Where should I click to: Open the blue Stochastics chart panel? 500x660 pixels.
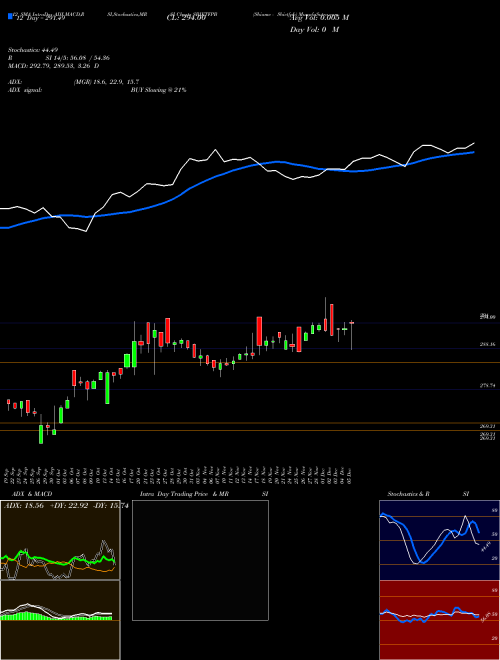pyautogui.click(x=439, y=540)
